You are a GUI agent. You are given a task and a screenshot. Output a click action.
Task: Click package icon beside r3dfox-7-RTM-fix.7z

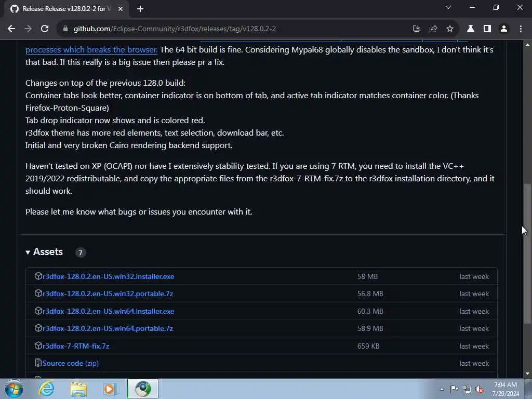click(38, 345)
